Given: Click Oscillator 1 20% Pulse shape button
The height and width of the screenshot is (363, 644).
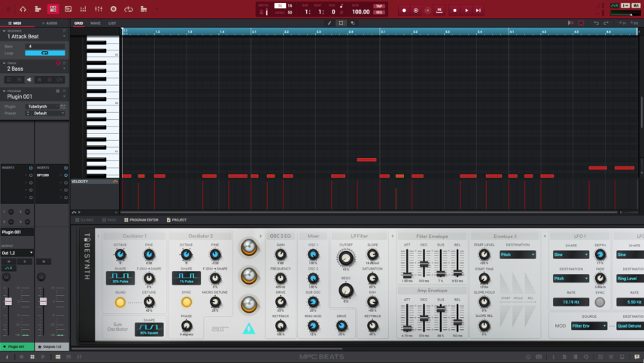Looking at the screenshot, I should pos(120,279).
